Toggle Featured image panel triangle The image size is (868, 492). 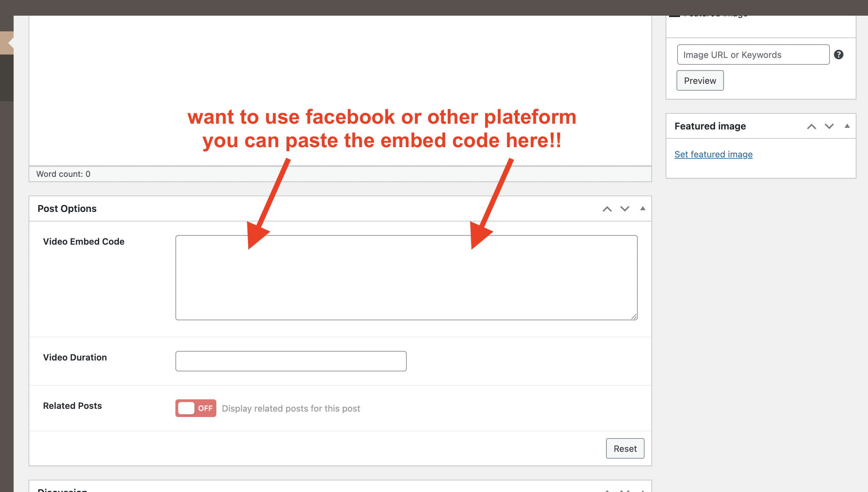847,126
